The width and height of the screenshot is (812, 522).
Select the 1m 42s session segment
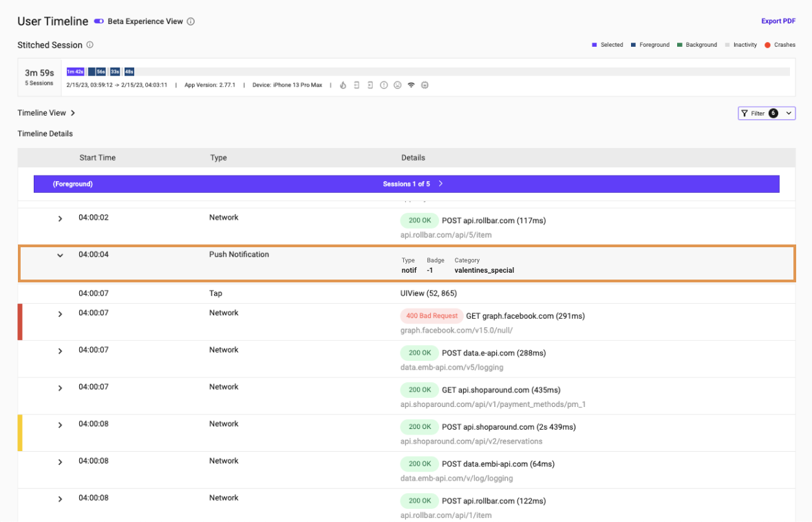[x=75, y=72]
